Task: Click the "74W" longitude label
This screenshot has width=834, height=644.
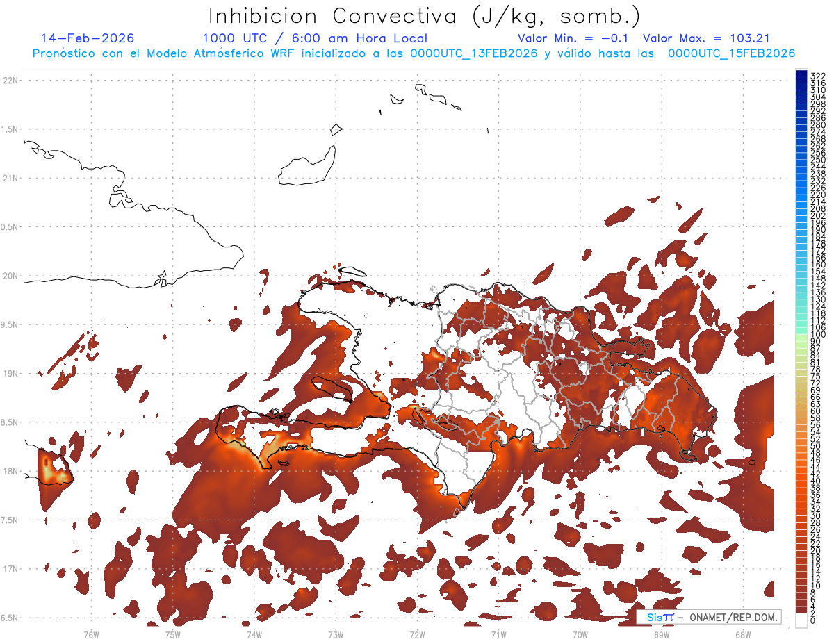Action: [254, 634]
